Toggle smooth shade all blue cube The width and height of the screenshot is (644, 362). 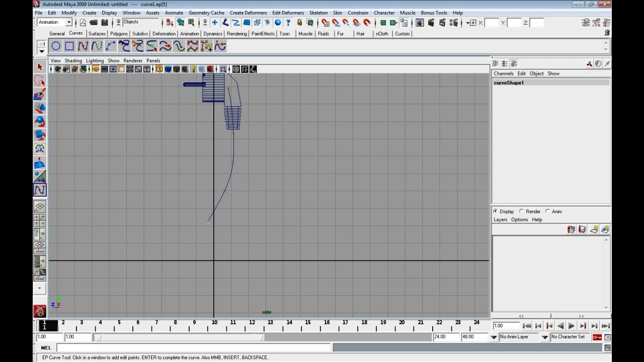168,69
